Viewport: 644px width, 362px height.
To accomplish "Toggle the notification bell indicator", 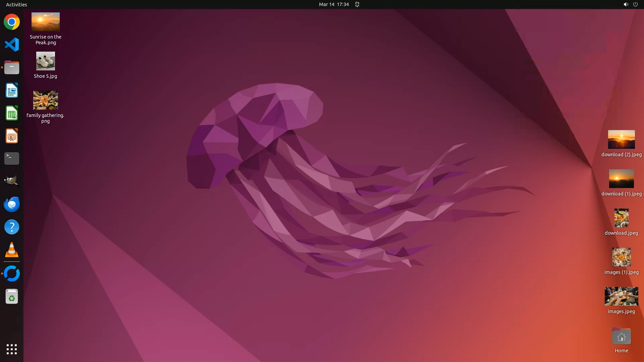I will pos(357,4).
